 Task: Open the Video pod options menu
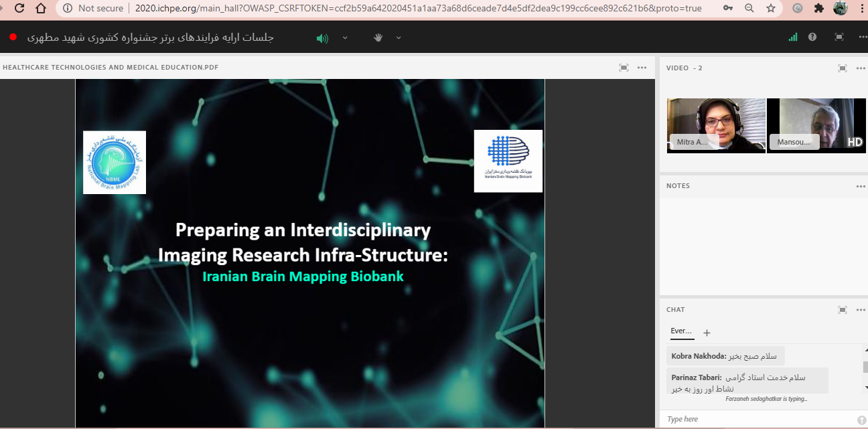(861, 68)
